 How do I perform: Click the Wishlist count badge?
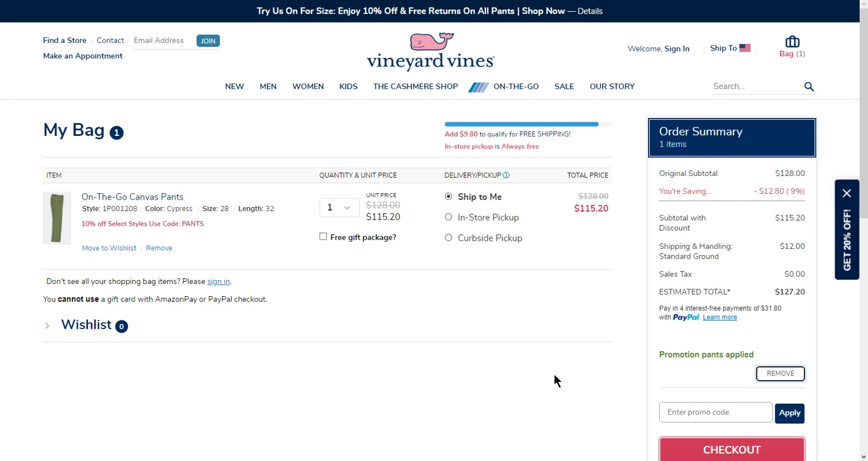click(x=122, y=326)
